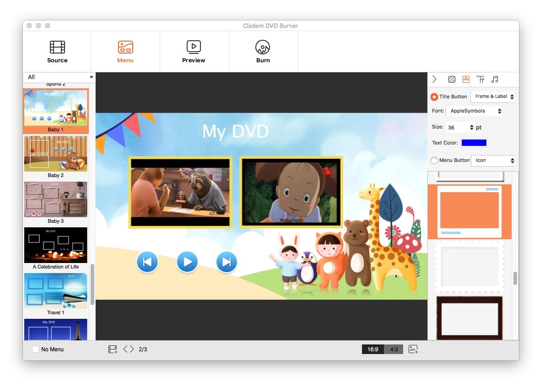The image size is (545, 392).
Task: Select the Title Button radio option
Action: coord(434,97)
